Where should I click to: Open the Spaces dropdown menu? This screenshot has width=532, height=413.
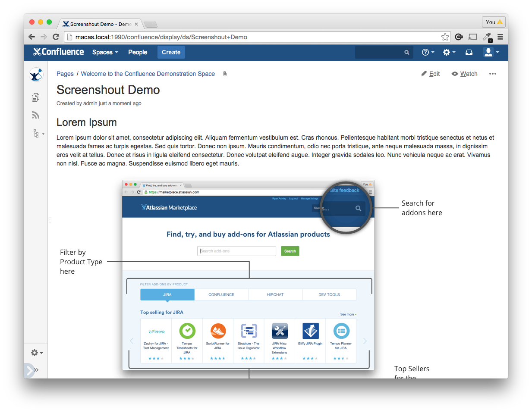click(x=105, y=52)
